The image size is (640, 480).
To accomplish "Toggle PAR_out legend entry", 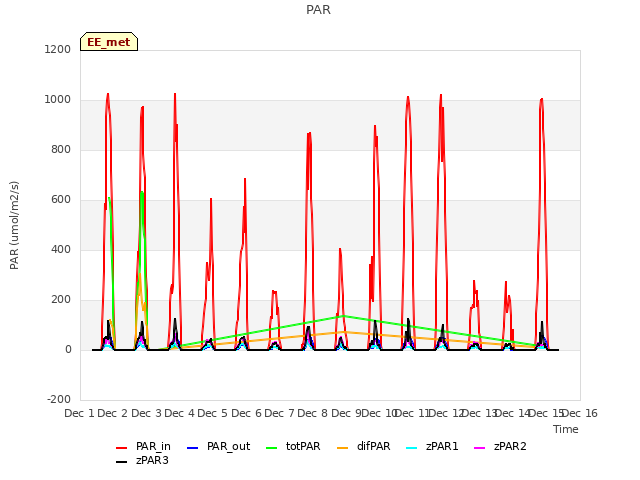I will (x=218, y=447).
